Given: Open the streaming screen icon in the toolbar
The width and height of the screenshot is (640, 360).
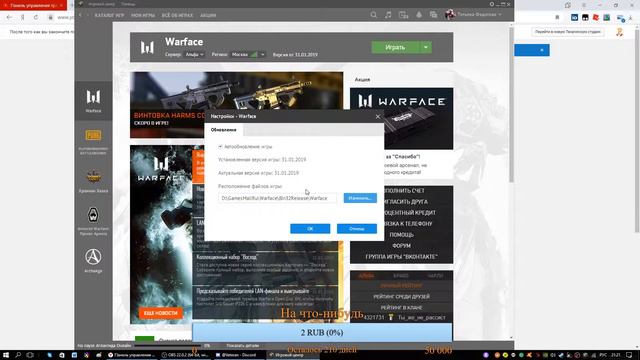Looking at the screenshot, I should click(x=403, y=15).
